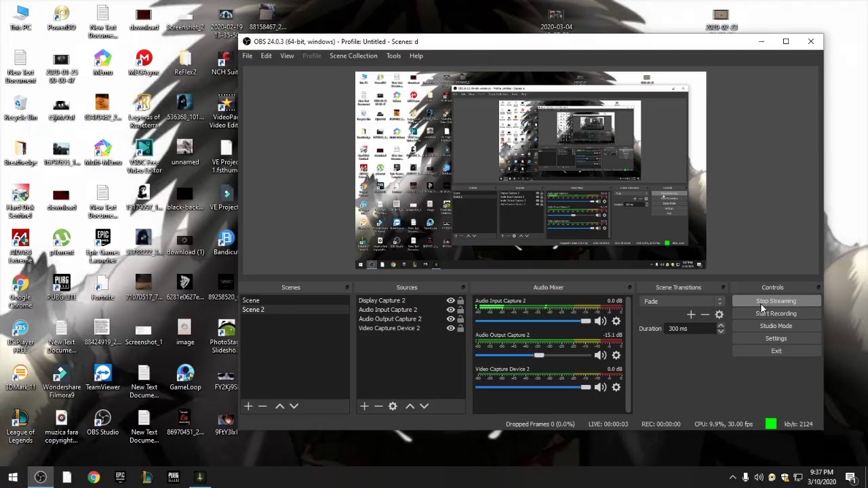Click OBS icon in the taskbar
868x488 pixels.
click(41, 477)
